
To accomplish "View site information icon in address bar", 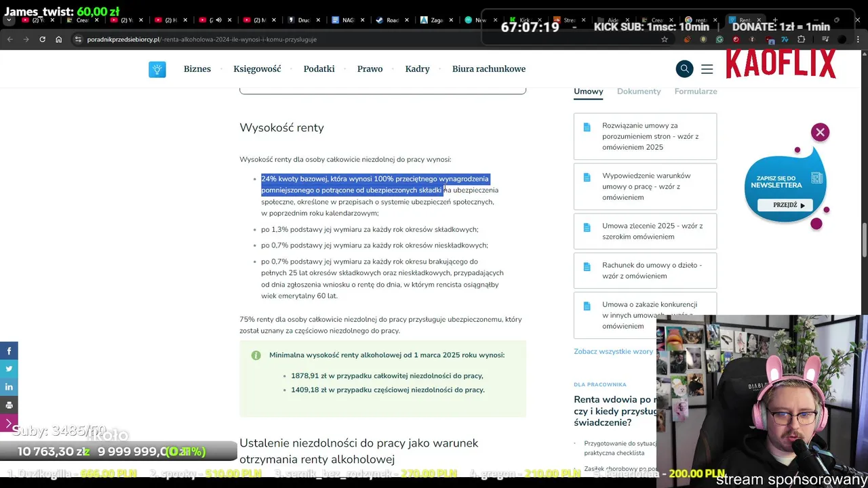I will (79, 39).
